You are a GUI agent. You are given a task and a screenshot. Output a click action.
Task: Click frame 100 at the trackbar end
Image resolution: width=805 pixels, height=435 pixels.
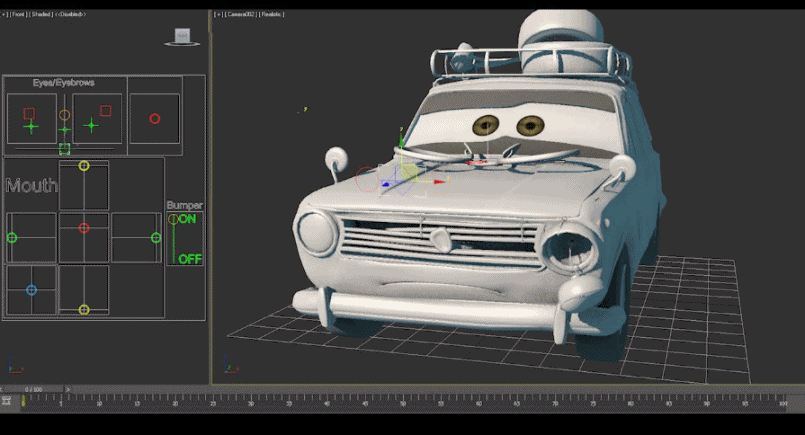[783, 402]
